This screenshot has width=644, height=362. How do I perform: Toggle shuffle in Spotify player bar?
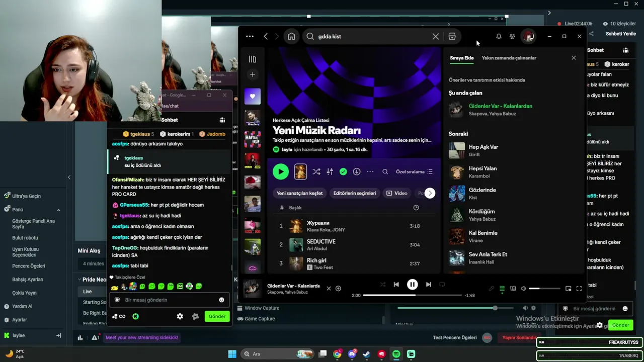click(x=382, y=285)
